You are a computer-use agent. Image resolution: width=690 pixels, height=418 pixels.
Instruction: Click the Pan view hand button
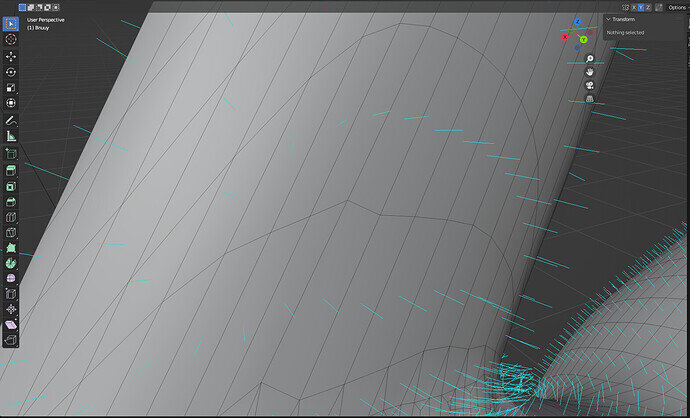pyautogui.click(x=590, y=72)
